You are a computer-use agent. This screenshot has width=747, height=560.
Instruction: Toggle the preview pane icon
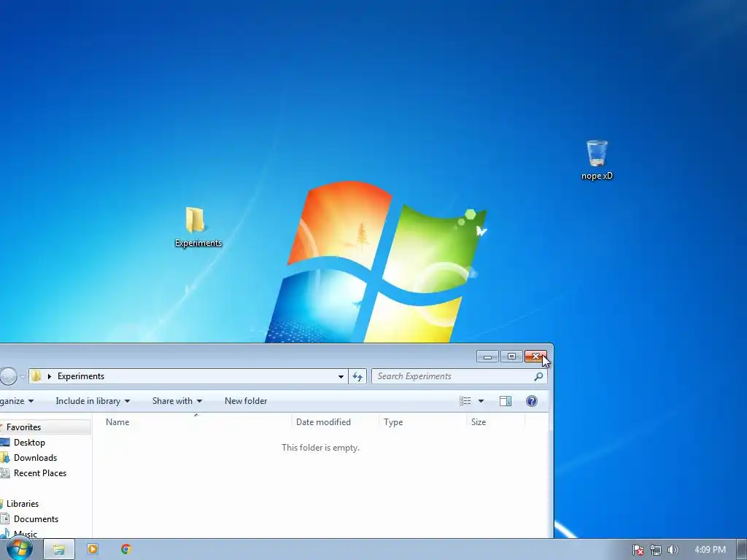tap(506, 401)
